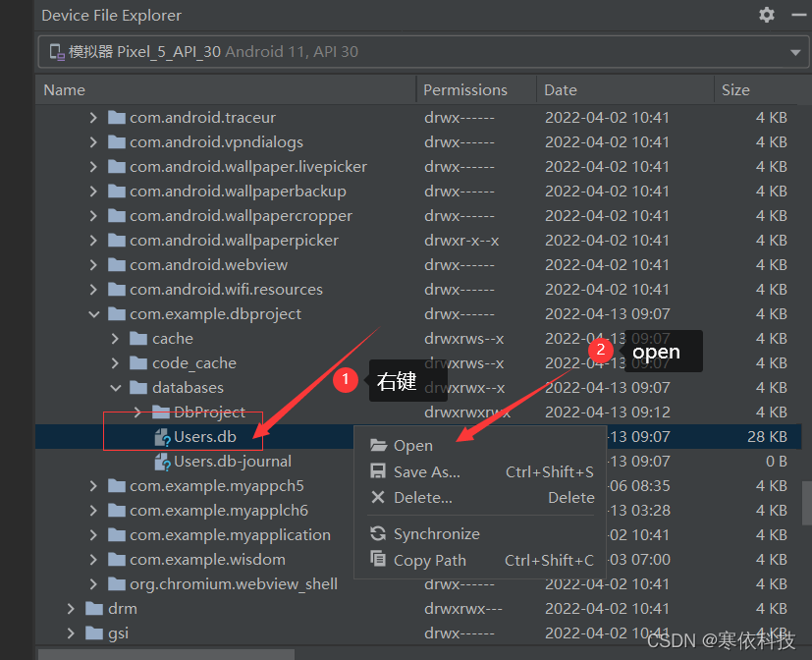Click the Delete X icon in menu

click(378, 497)
